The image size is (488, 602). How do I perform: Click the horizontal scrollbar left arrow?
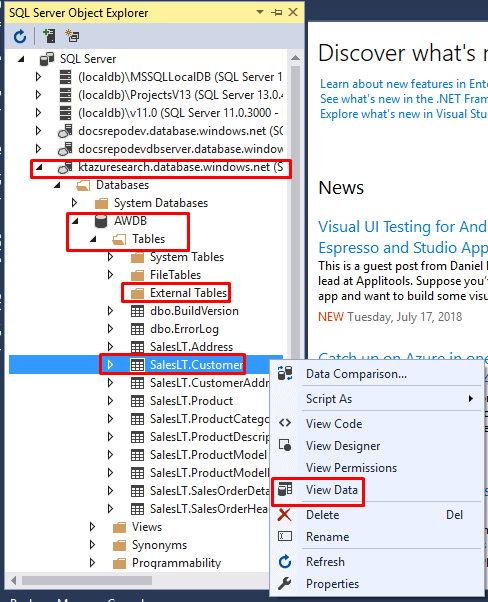[14, 580]
